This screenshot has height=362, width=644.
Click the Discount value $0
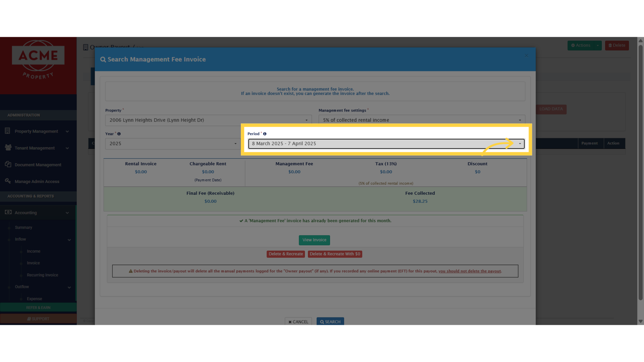coord(477,172)
